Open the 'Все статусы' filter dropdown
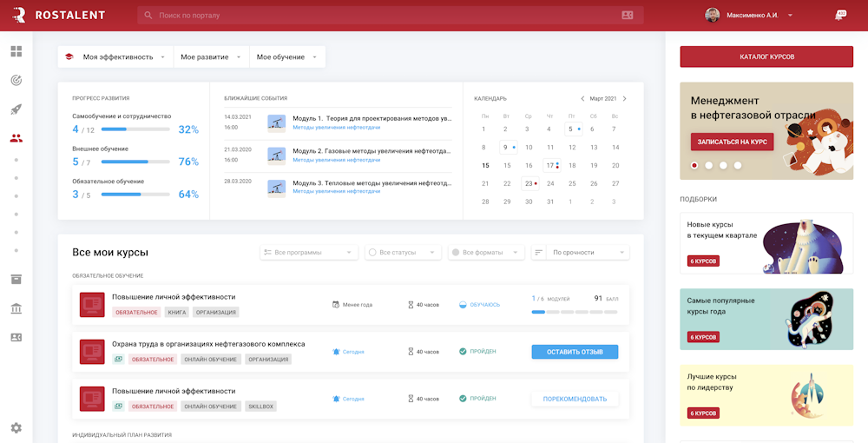868x443 pixels. (403, 253)
